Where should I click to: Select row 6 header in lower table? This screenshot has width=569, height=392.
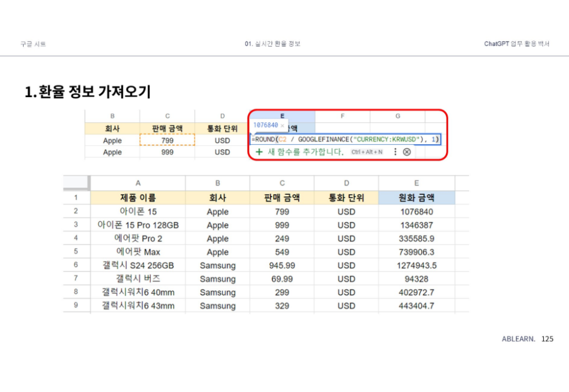click(76, 265)
